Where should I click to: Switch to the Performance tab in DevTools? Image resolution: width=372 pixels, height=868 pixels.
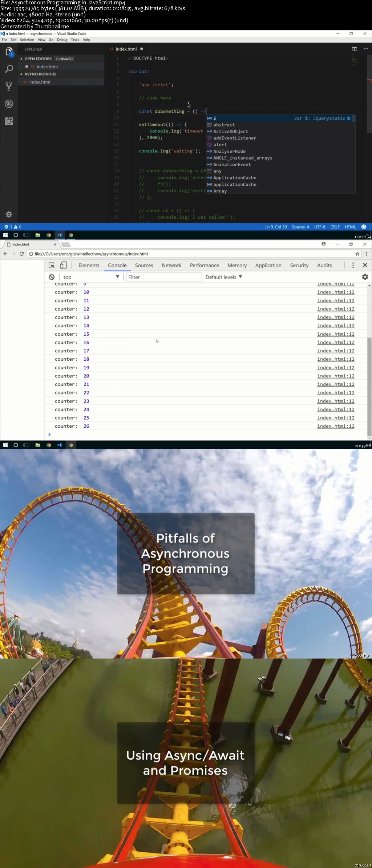tap(204, 265)
